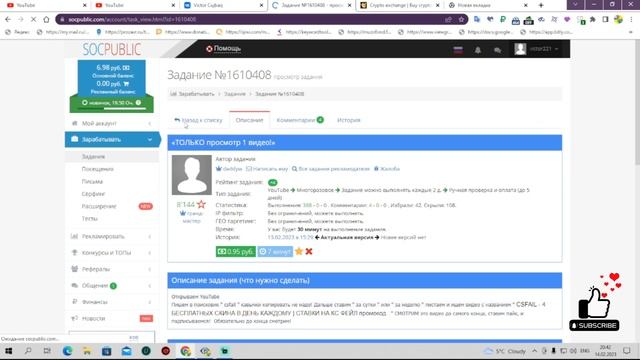640x360 pixels.
Task: Open the tab search dropdown arrow
Action: coord(575,4)
